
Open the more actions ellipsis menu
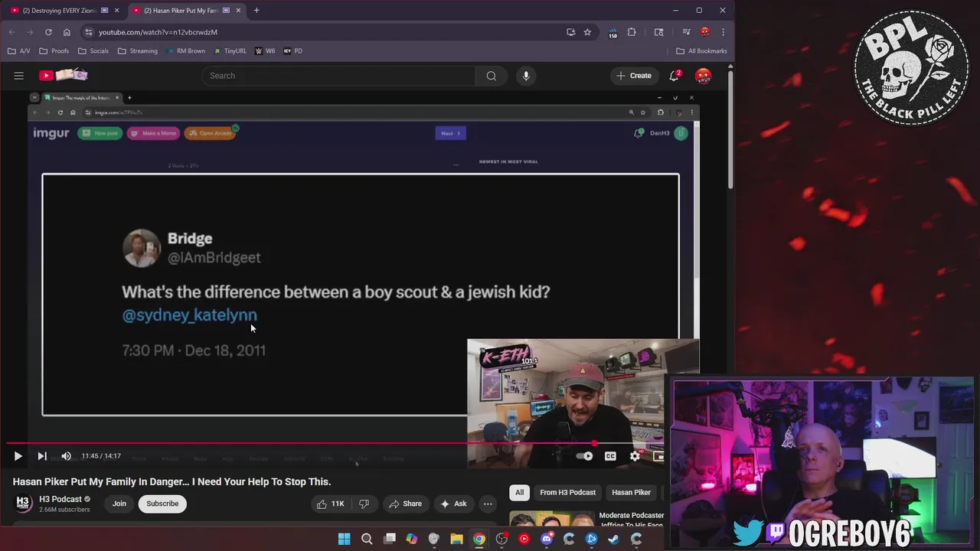pos(488,504)
